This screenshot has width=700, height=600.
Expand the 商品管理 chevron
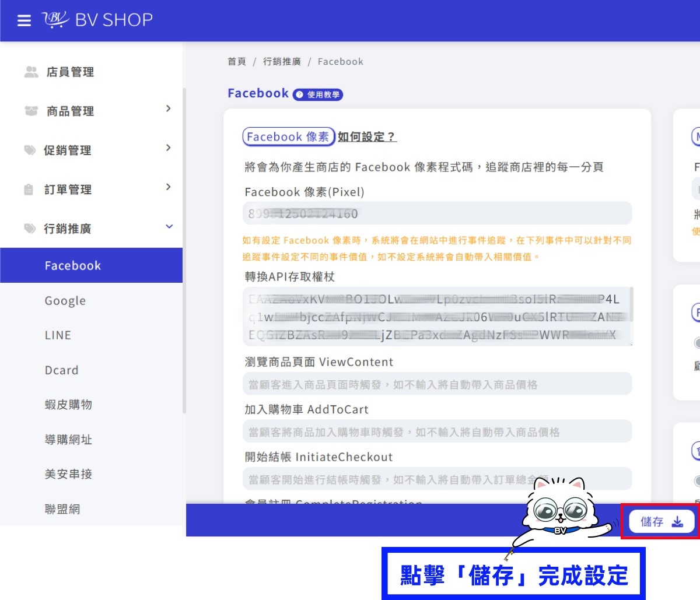coord(168,108)
